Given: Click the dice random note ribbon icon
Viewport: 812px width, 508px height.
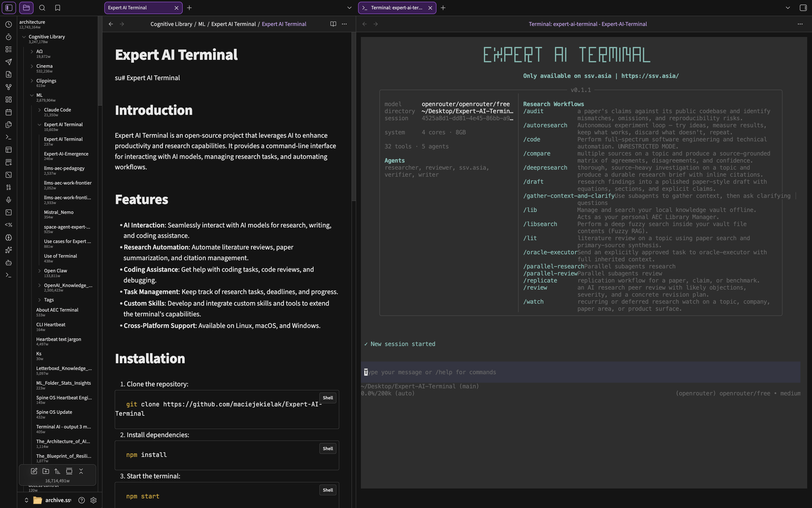Looking at the screenshot, I should [8, 175].
